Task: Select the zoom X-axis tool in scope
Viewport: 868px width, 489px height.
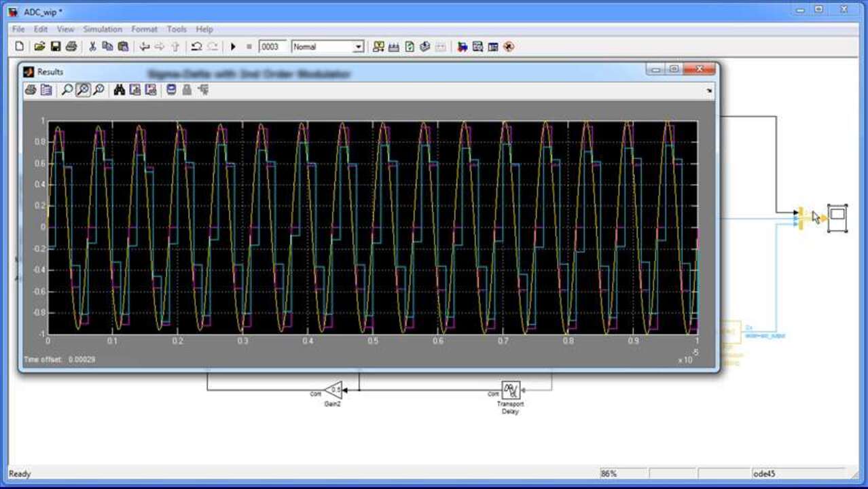Action: point(83,90)
